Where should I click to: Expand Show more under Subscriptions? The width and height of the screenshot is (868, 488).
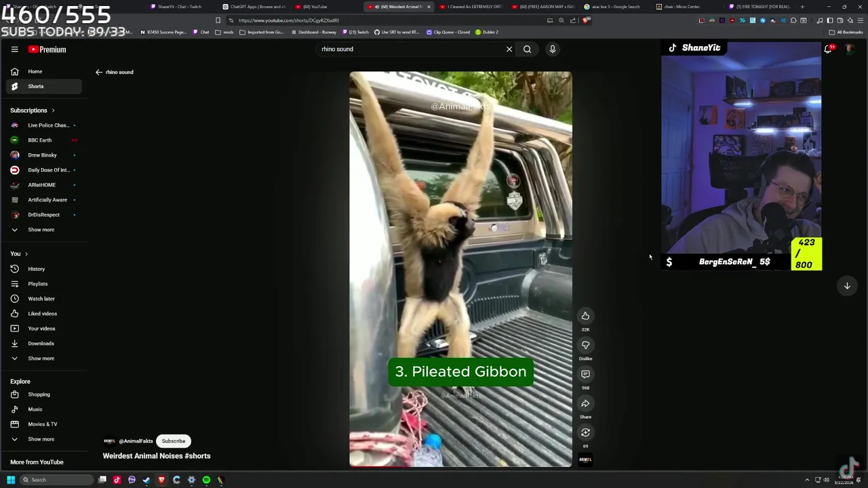tap(44, 230)
